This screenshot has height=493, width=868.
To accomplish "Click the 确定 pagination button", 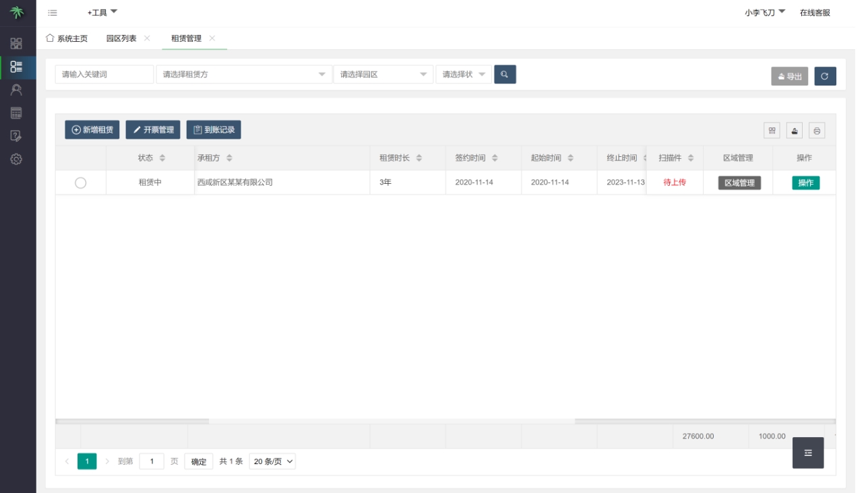I will (x=199, y=461).
